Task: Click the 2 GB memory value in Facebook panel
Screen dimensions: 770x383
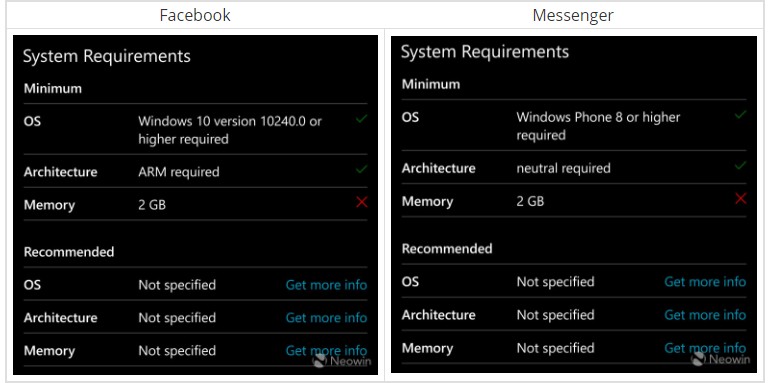Action: point(152,205)
